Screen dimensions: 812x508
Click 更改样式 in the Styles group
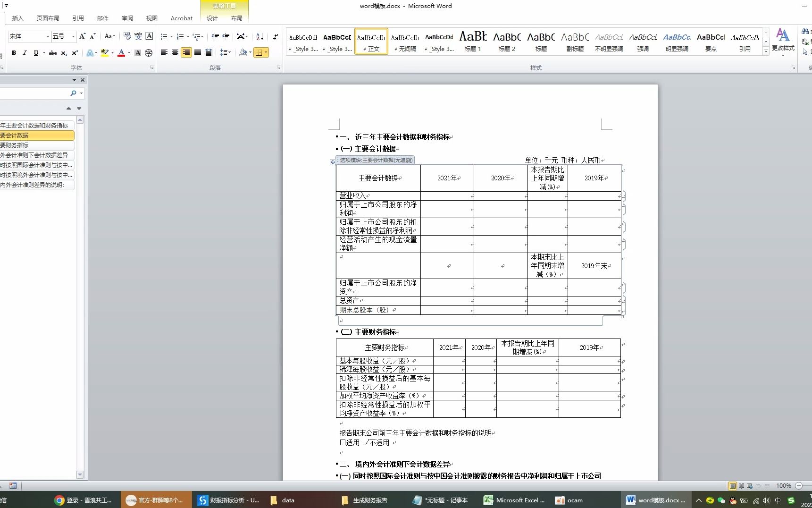tap(783, 42)
